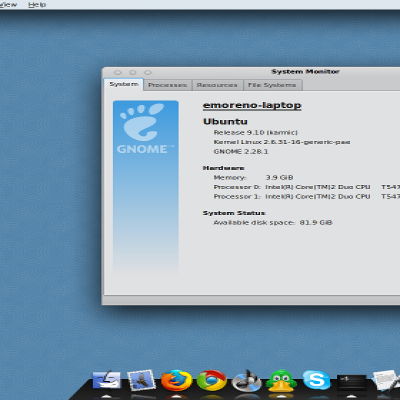Select the Processor 1 Intel Core2 Duo line
This screenshot has width=400, height=400.
click(307, 196)
